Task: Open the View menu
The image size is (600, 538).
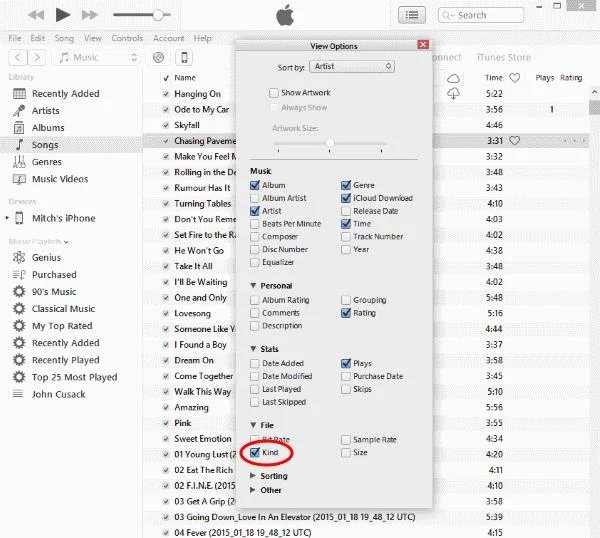Action: click(x=93, y=38)
